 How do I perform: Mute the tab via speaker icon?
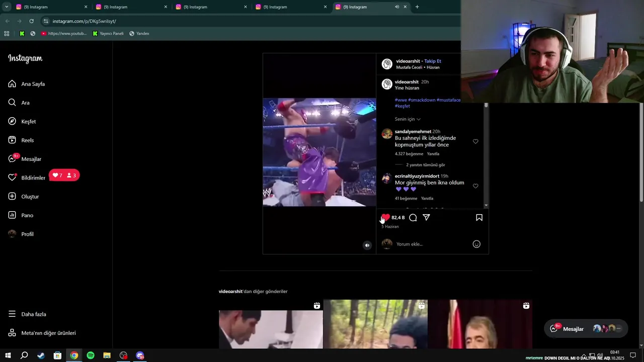(x=397, y=7)
